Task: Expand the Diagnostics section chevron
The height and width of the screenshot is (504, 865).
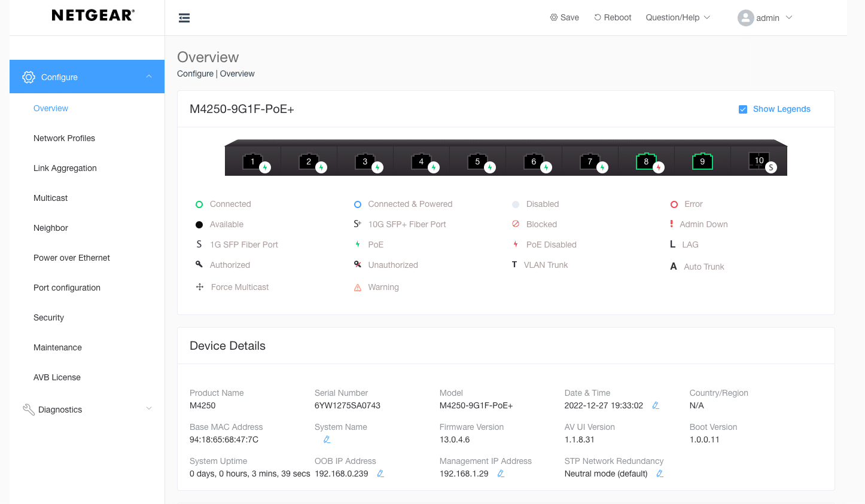Action: point(149,409)
